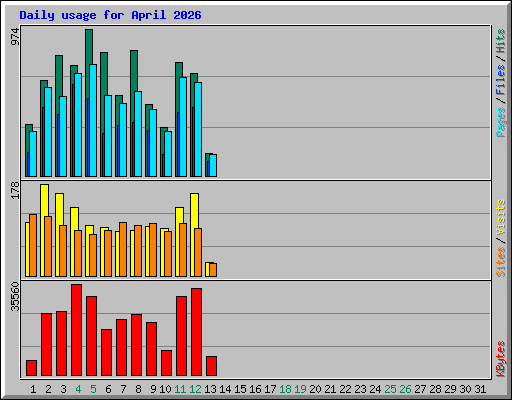Click the tallest green hits bar for day 5
This screenshot has height=400, width=512.
click(89, 47)
